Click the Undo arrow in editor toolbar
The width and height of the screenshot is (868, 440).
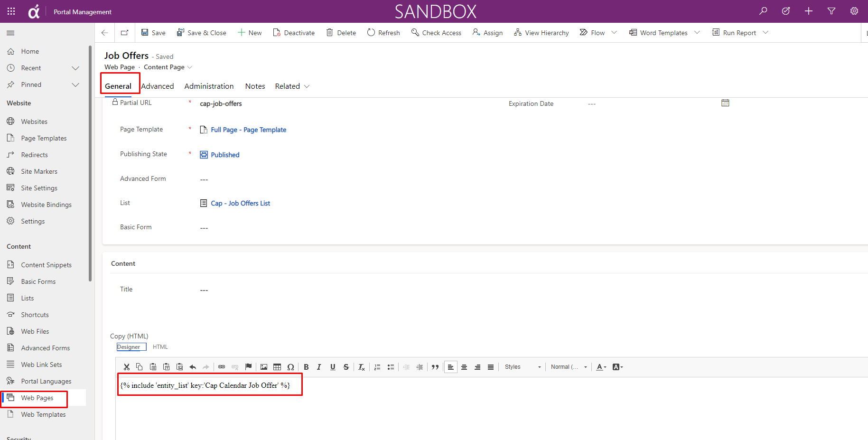coord(193,367)
